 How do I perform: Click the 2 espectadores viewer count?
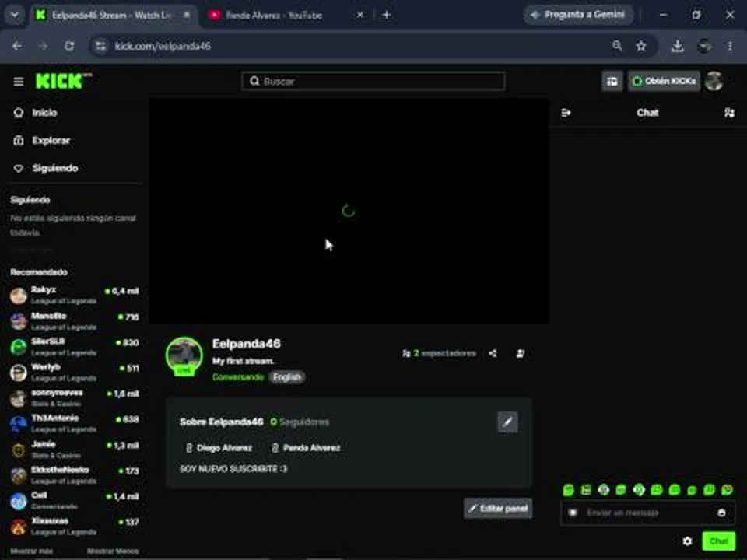click(439, 353)
